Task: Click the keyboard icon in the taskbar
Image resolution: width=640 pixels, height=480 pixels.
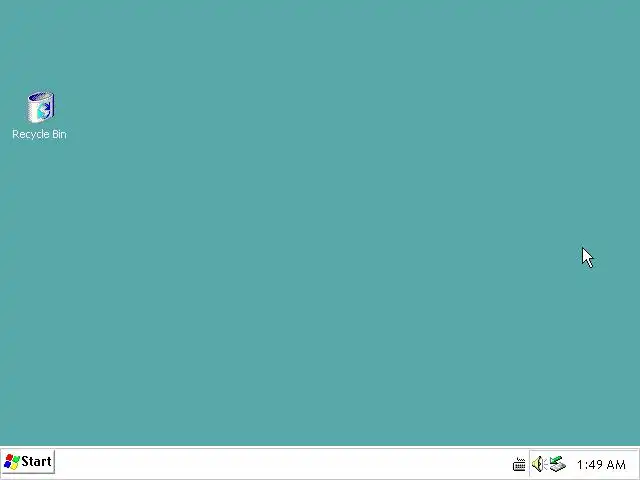Action: (519, 464)
